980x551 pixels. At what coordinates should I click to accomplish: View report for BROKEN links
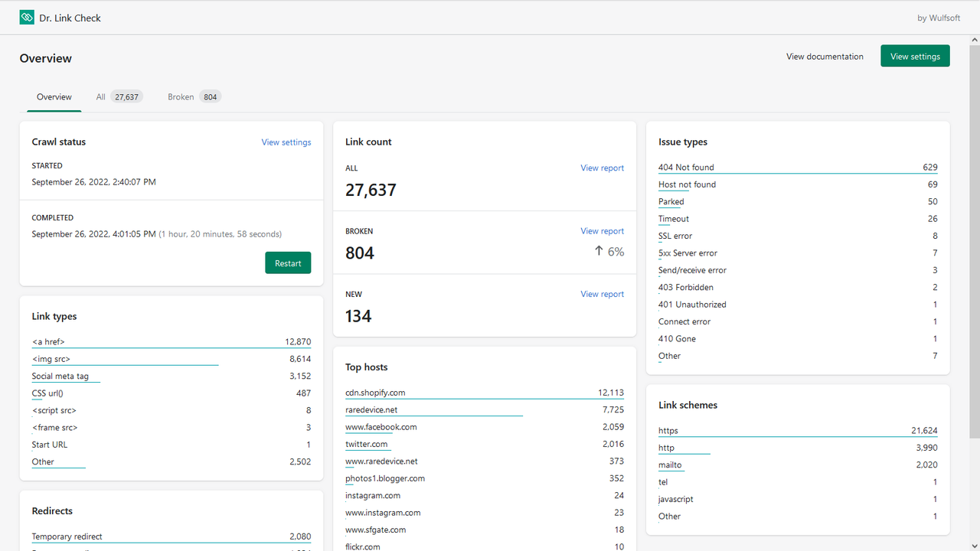(x=602, y=230)
